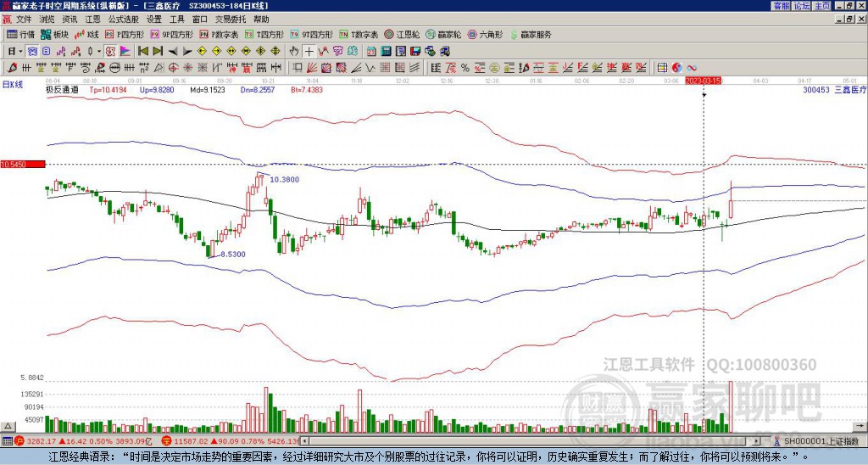The image size is (868, 465).
Task: Move chart left with black arrow
Action: click(x=173, y=51)
